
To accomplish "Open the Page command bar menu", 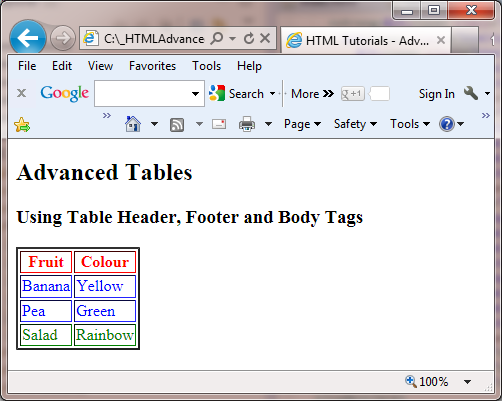I will (302, 124).
